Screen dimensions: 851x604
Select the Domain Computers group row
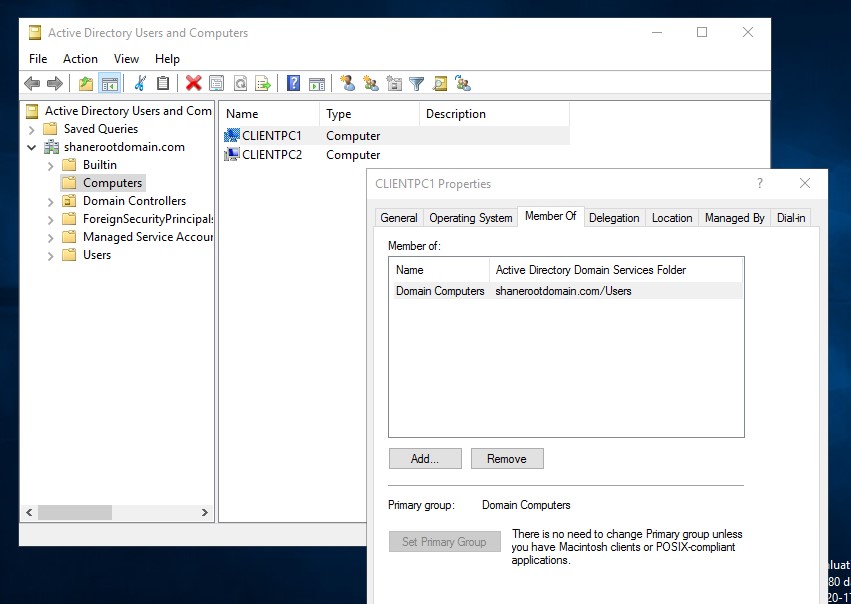pos(566,291)
